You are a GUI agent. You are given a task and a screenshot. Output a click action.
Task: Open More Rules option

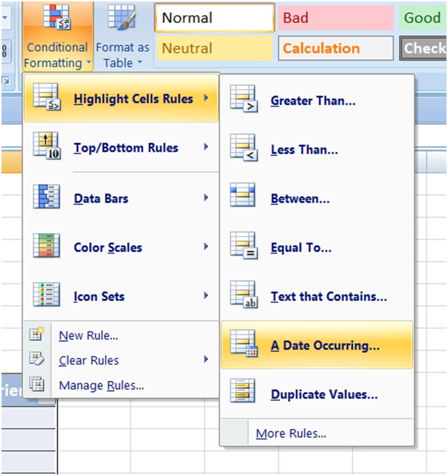[291, 433]
